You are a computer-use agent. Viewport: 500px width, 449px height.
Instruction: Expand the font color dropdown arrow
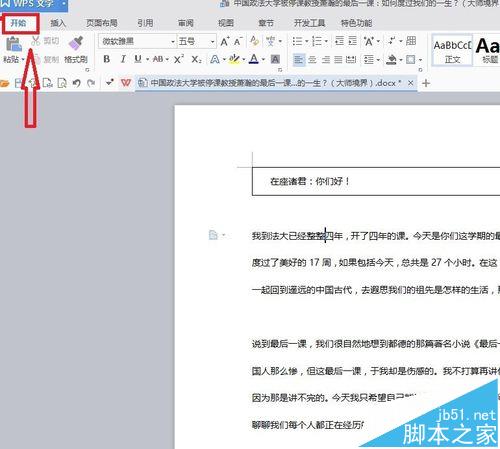pyautogui.click(x=263, y=60)
